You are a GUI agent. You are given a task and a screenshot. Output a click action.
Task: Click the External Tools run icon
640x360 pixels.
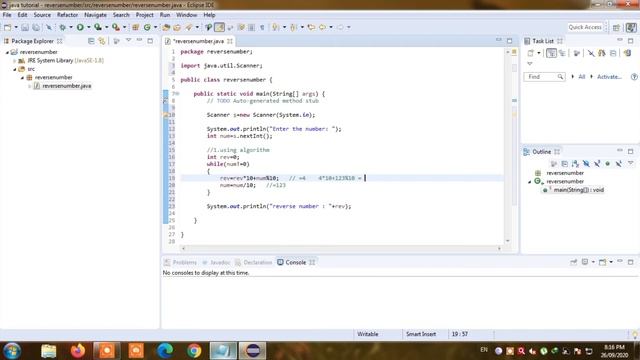point(116,27)
